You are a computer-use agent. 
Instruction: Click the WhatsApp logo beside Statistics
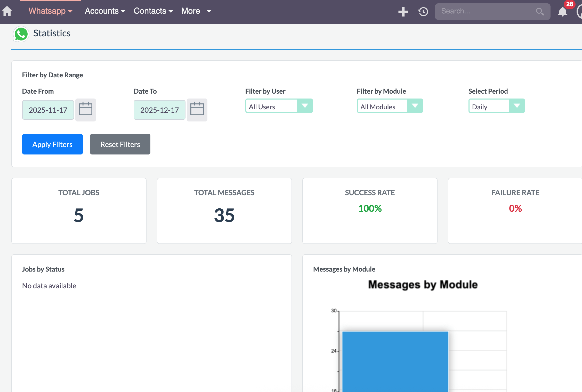pyautogui.click(x=21, y=34)
